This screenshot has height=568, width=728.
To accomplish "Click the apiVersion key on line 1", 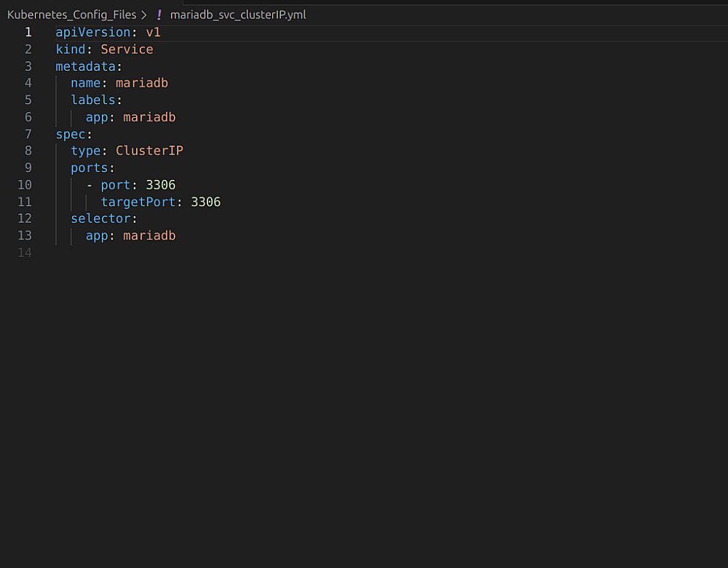I will pyautogui.click(x=93, y=33).
